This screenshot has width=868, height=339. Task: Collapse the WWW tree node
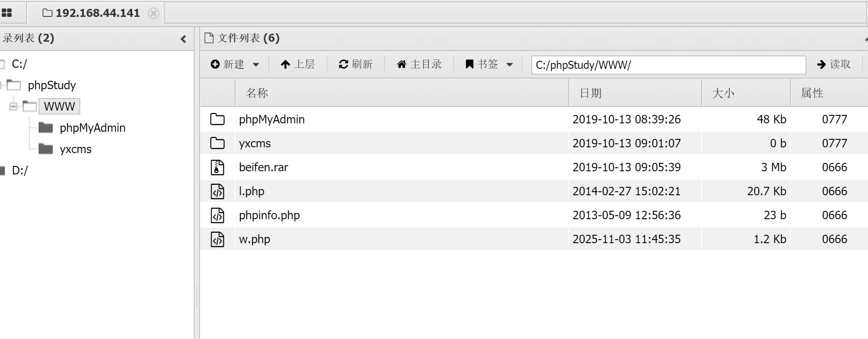point(13,106)
